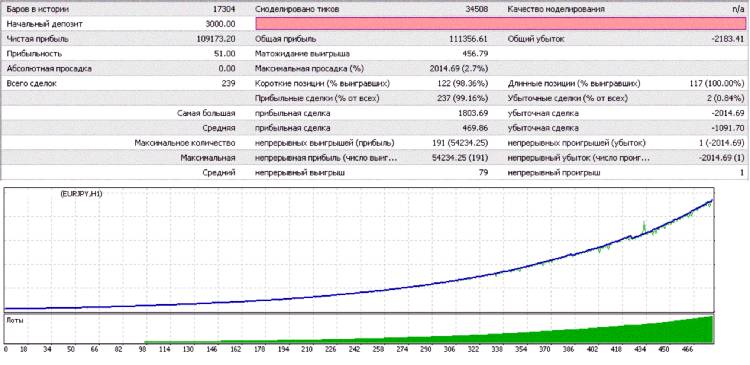Viewport: 750px width, 365px height.
Task: Click the 'Максимальное количество' row header
Action: coord(185,143)
